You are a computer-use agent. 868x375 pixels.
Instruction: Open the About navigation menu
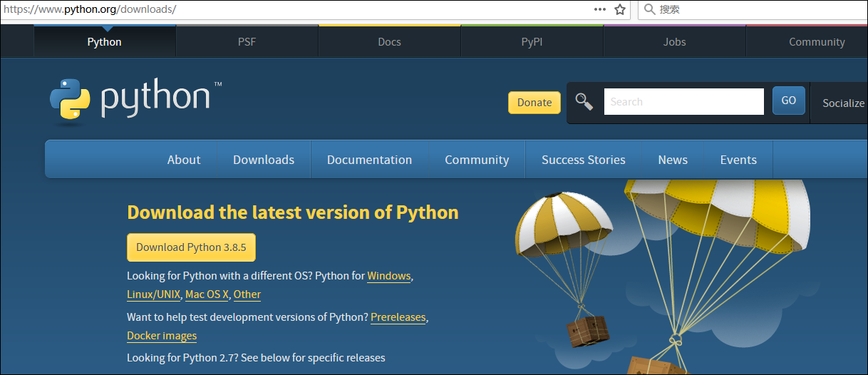184,160
